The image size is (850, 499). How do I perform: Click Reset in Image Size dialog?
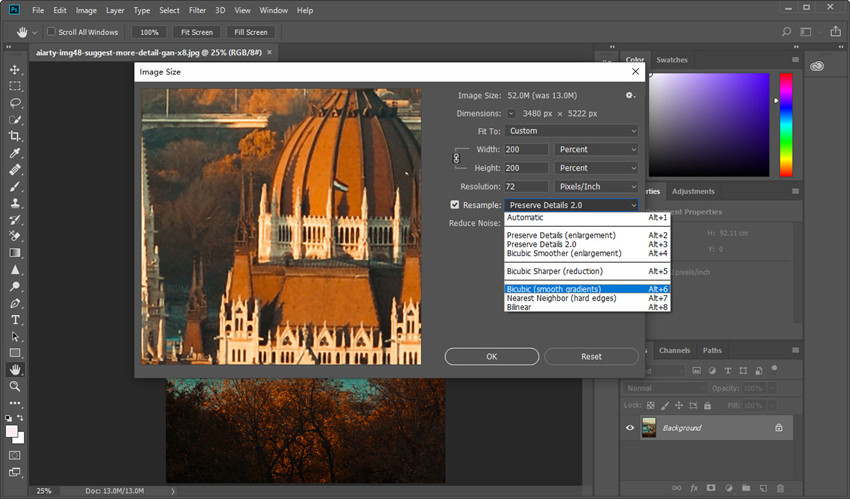[591, 357]
